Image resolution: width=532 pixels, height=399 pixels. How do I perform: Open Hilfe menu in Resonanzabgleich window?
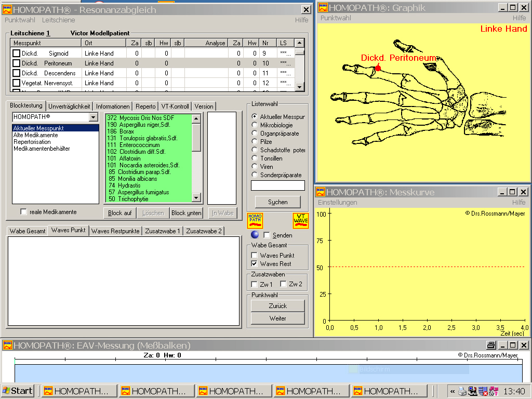pos(302,20)
